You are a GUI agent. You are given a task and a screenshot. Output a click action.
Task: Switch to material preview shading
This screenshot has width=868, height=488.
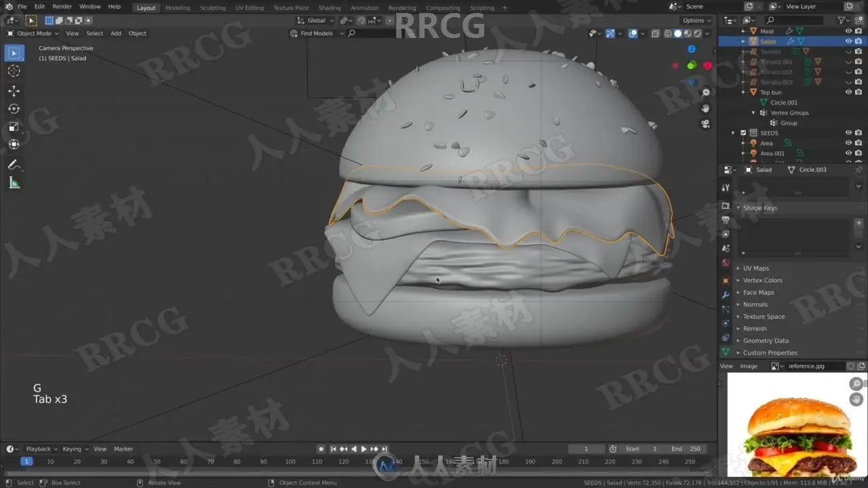point(687,33)
